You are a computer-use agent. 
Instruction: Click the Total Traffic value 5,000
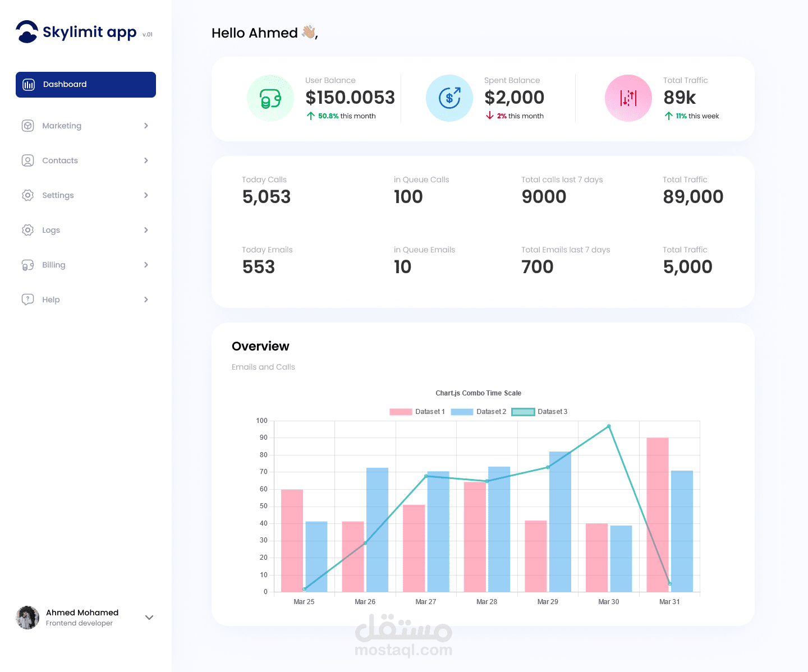click(x=688, y=267)
